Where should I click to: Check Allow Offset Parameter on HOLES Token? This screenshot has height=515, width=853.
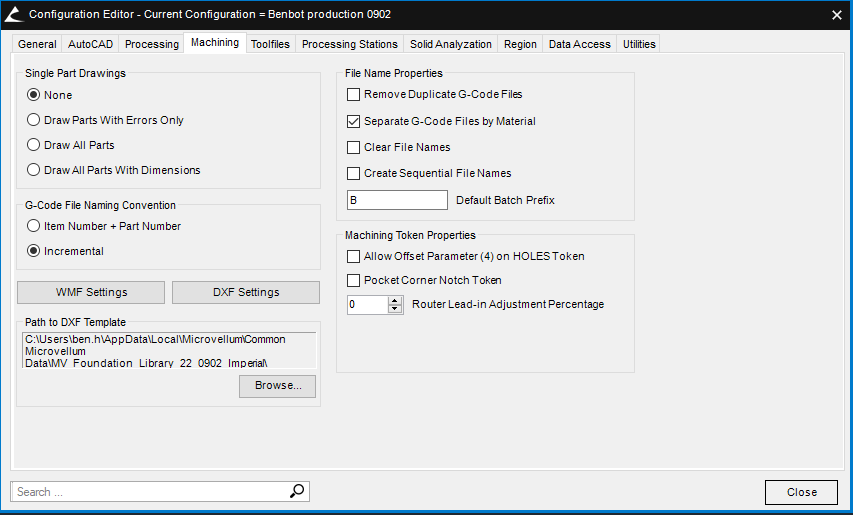pos(353,257)
